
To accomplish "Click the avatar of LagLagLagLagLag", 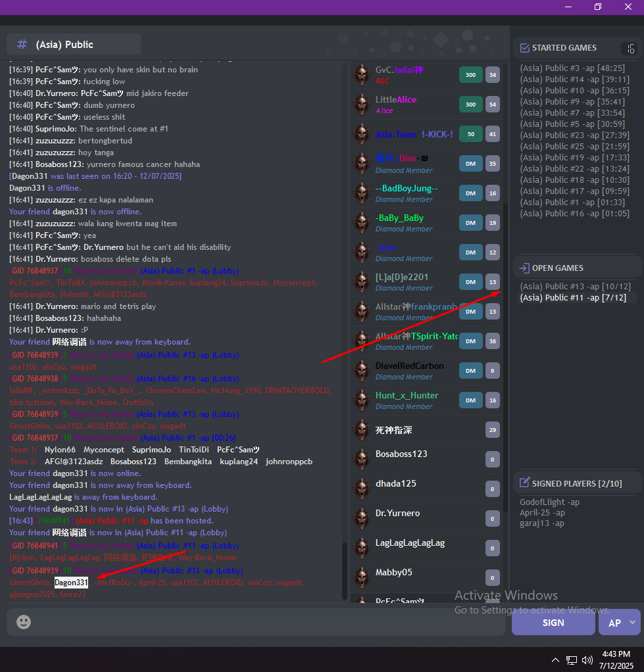I will (362, 548).
